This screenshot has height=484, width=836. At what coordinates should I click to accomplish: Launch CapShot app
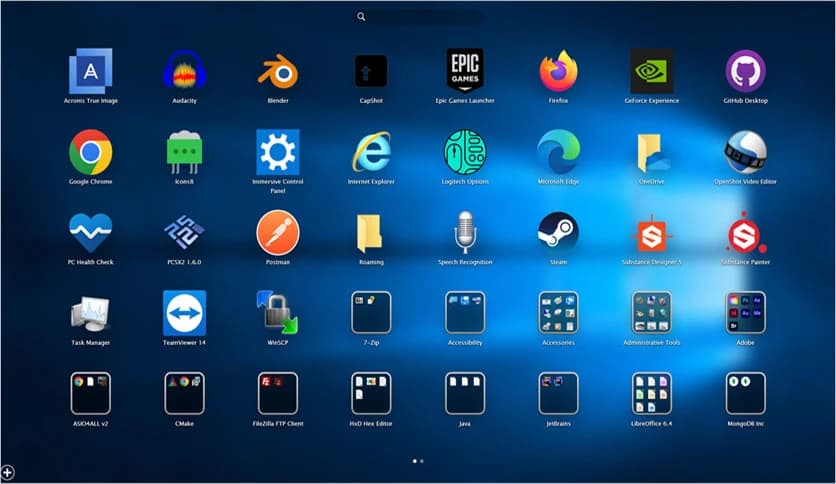371,71
